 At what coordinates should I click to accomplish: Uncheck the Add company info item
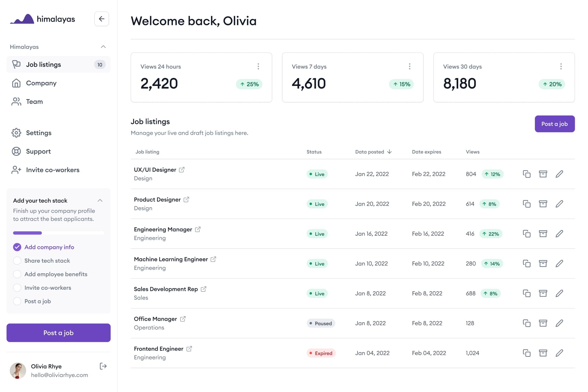(17, 247)
